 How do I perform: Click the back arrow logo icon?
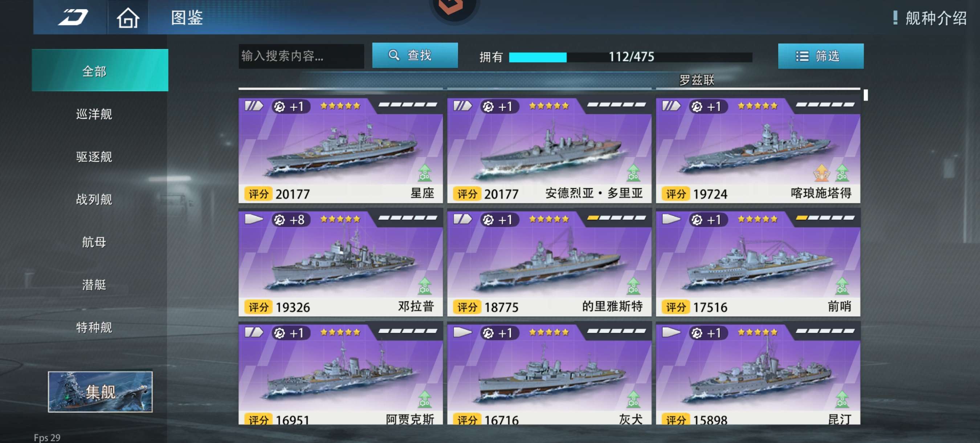tap(73, 17)
